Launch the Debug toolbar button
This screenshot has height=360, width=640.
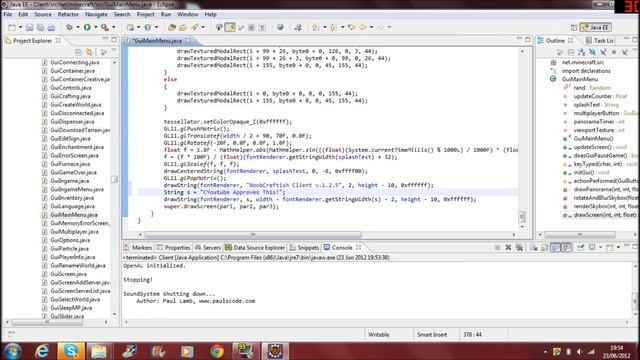click(69, 27)
